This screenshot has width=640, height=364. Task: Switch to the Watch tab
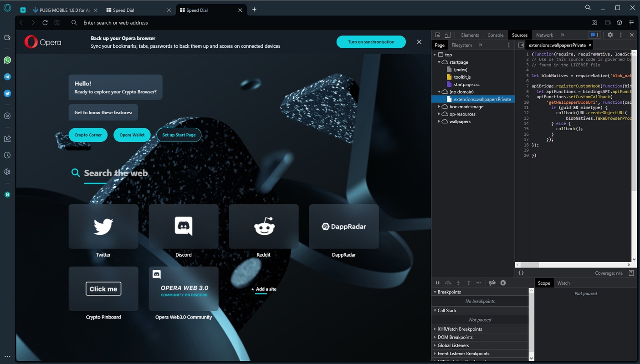pyautogui.click(x=563, y=283)
